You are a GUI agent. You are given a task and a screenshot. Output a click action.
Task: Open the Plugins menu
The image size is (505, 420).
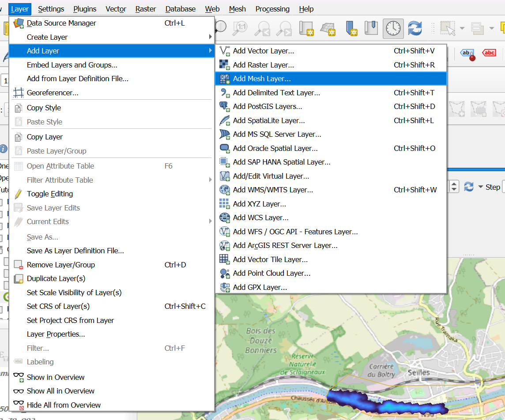85,9
